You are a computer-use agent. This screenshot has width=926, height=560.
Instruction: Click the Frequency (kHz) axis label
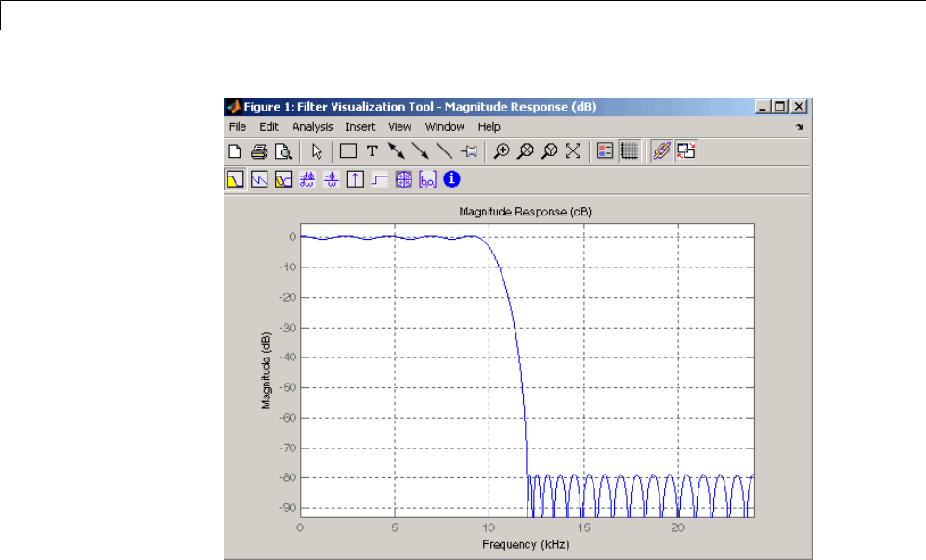(x=526, y=545)
